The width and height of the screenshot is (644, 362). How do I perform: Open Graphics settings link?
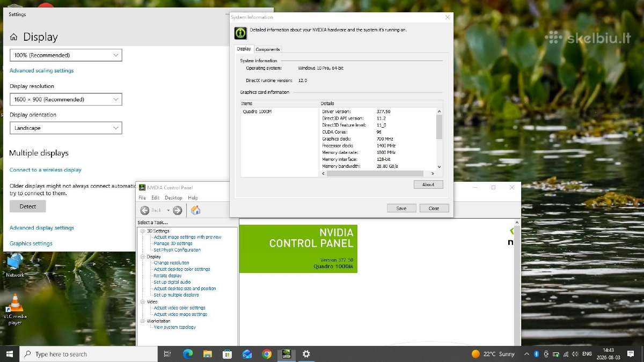[x=31, y=243]
